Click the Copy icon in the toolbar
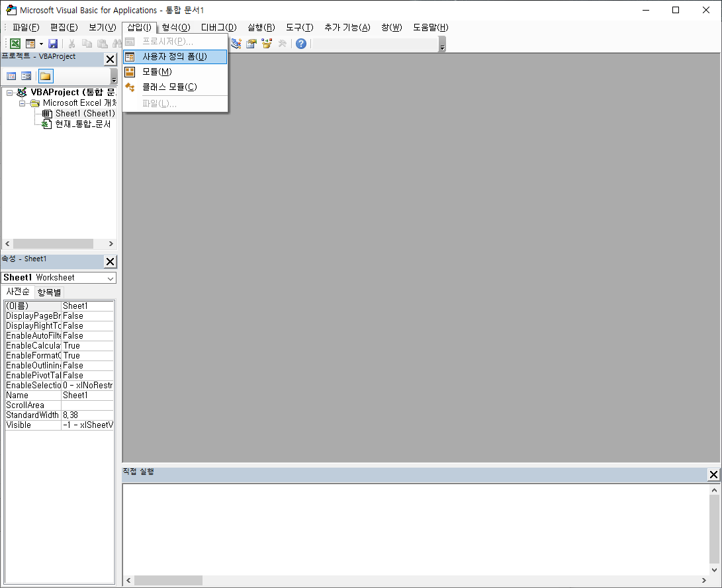Screen dimensions: 722x588 pyautogui.click(x=87, y=44)
